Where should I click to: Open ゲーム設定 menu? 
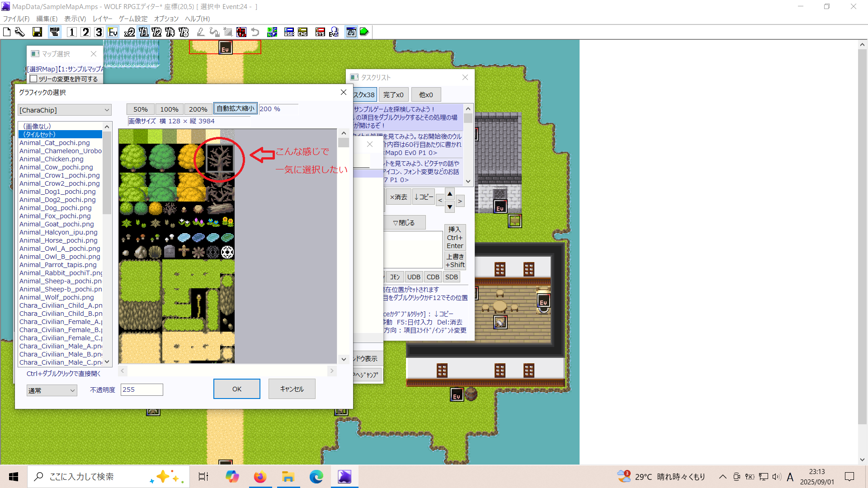tap(133, 19)
